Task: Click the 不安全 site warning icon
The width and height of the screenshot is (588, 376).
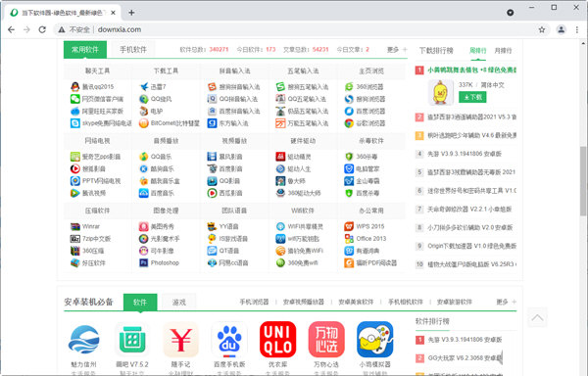Action: point(62,29)
